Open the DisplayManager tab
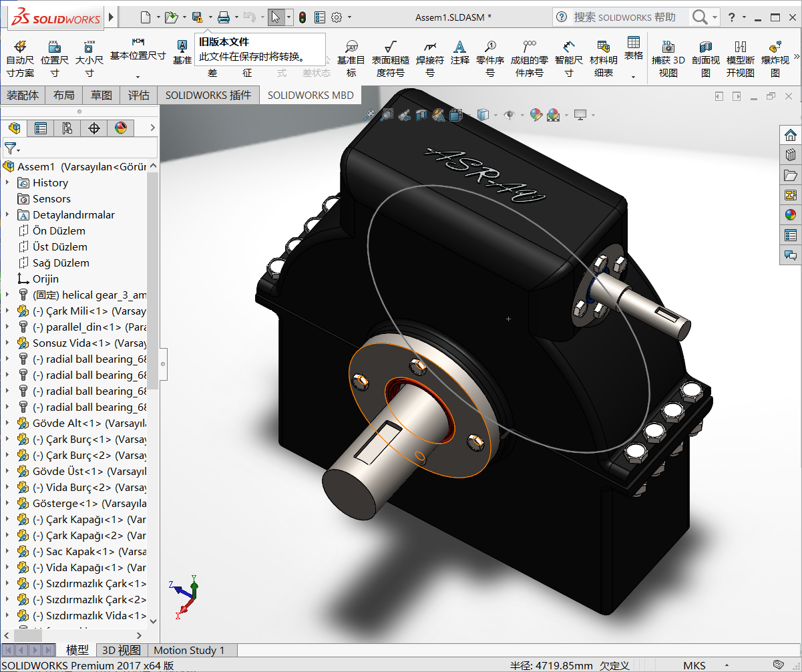 tap(121, 128)
